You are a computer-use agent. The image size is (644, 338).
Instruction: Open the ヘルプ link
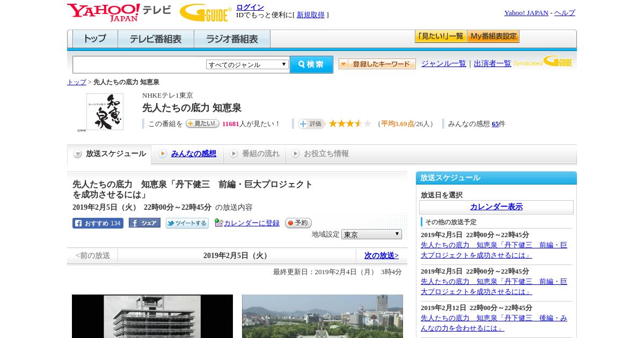[x=565, y=13]
